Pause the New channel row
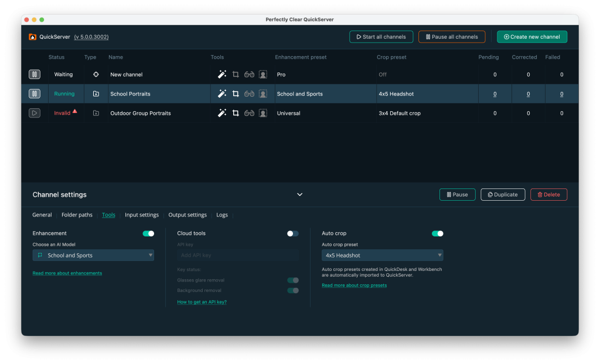Image resolution: width=600 pixels, height=364 pixels. (x=35, y=75)
